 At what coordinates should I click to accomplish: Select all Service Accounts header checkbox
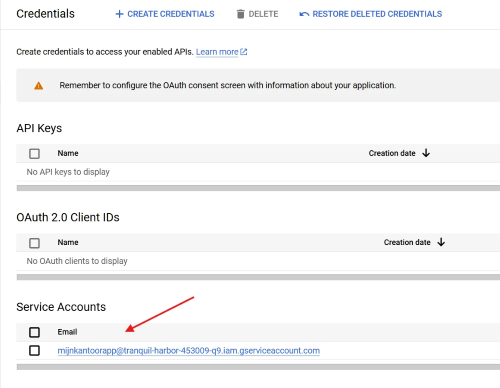[x=34, y=332]
